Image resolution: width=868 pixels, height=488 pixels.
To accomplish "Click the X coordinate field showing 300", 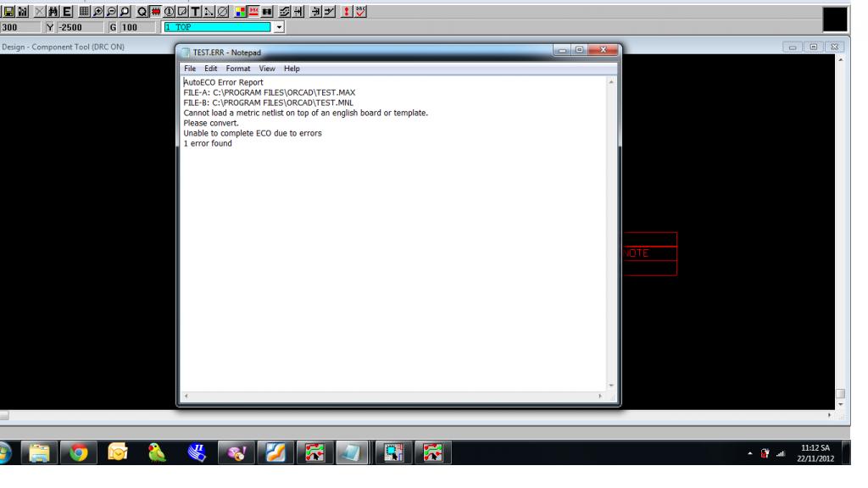I will click(x=20, y=27).
